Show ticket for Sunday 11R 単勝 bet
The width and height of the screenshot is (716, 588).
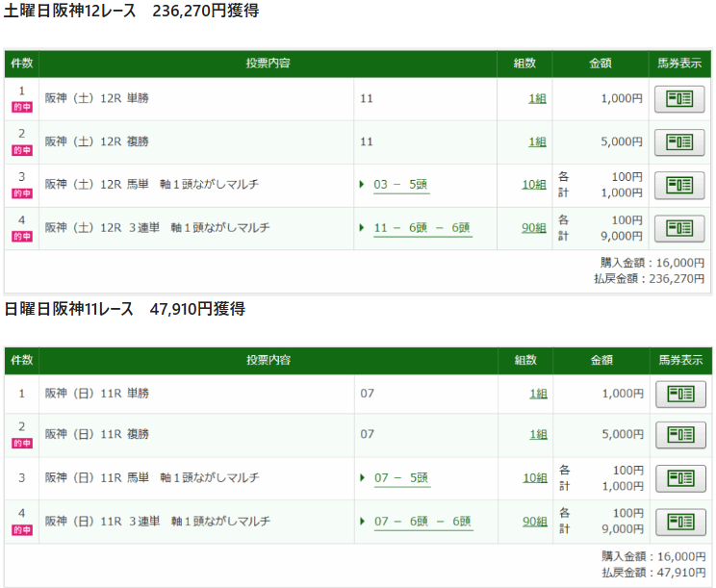pos(679,394)
